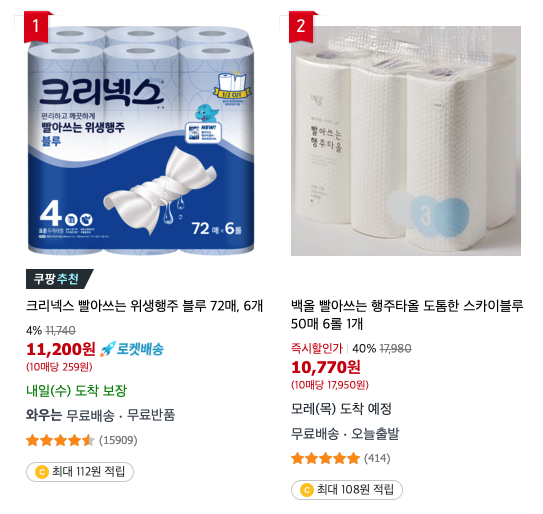Click the struck-through original price 11,740
Viewport: 543px width, 514px height.
click(61, 330)
